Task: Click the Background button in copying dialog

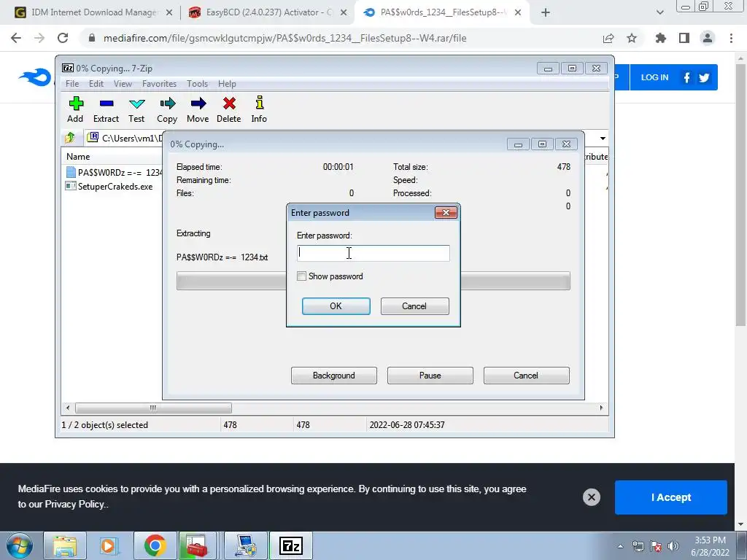Action: [x=334, y=376]
